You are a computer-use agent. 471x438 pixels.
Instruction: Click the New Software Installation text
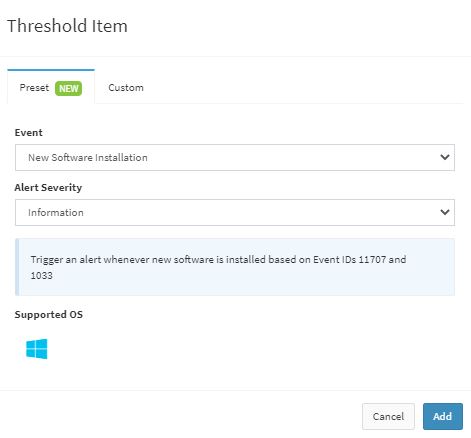88,157
